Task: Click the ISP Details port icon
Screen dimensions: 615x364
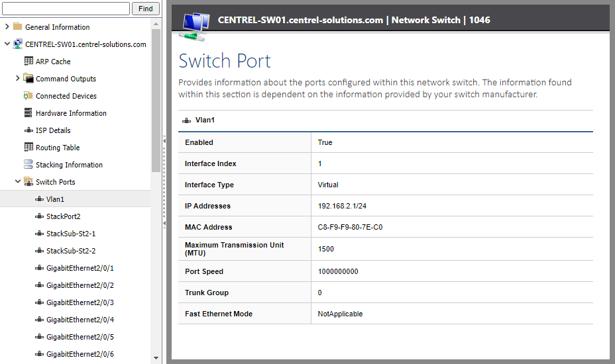Action: click(x=28, y=130)
